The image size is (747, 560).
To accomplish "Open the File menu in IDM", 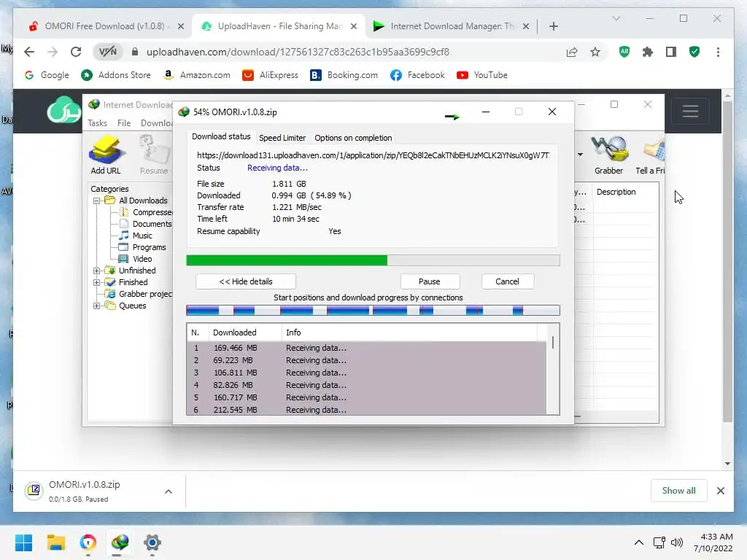I will click(x=124, y=122).
